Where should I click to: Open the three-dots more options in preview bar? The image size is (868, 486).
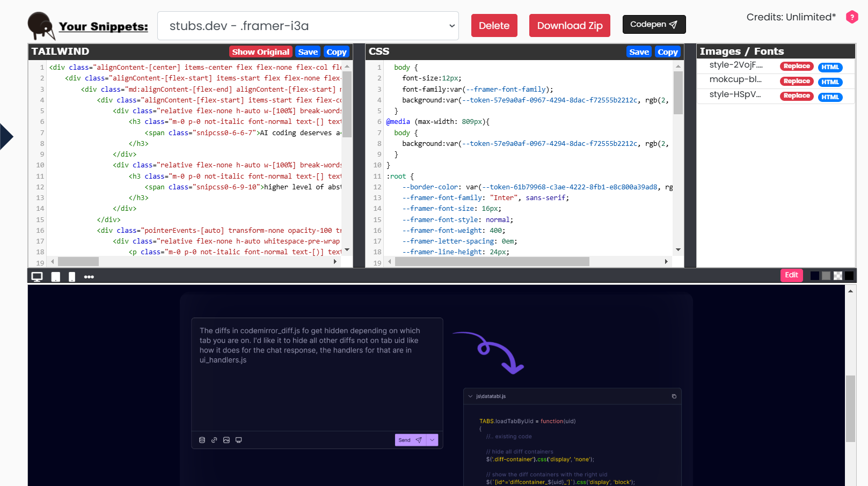(89, 277)
